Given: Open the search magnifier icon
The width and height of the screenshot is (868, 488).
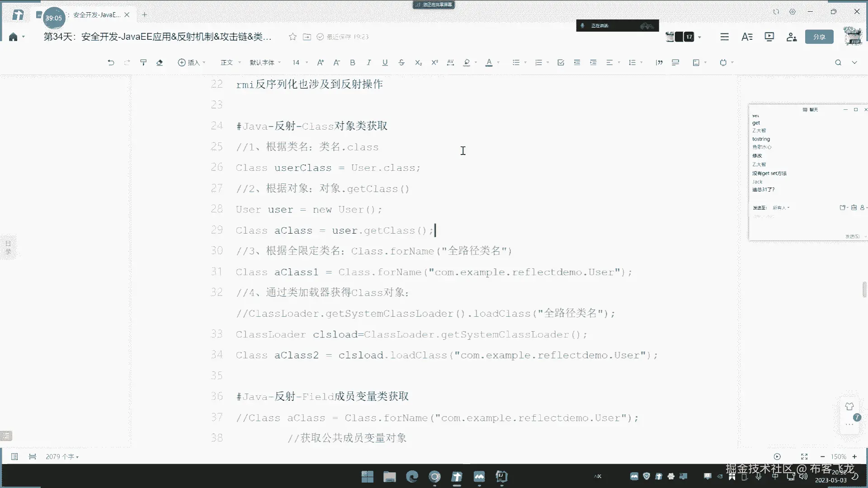Looking at the screenshot, I should coord(838,62).
